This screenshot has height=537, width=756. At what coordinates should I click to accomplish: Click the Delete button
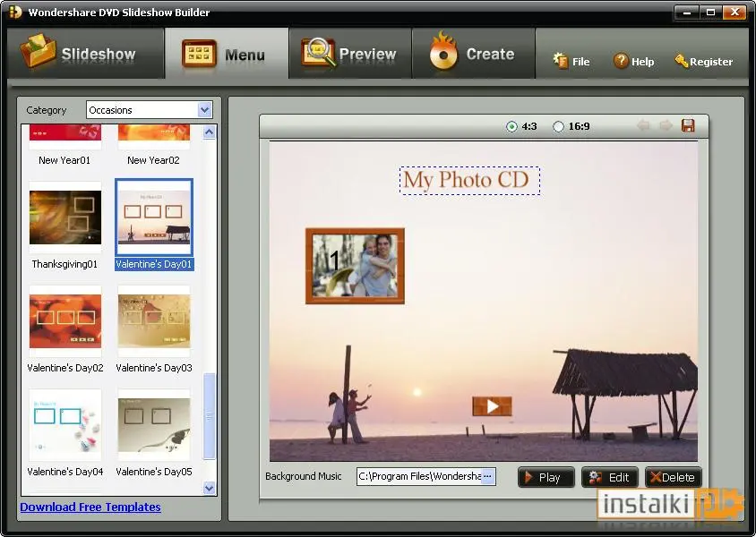(x=673, y=477)
